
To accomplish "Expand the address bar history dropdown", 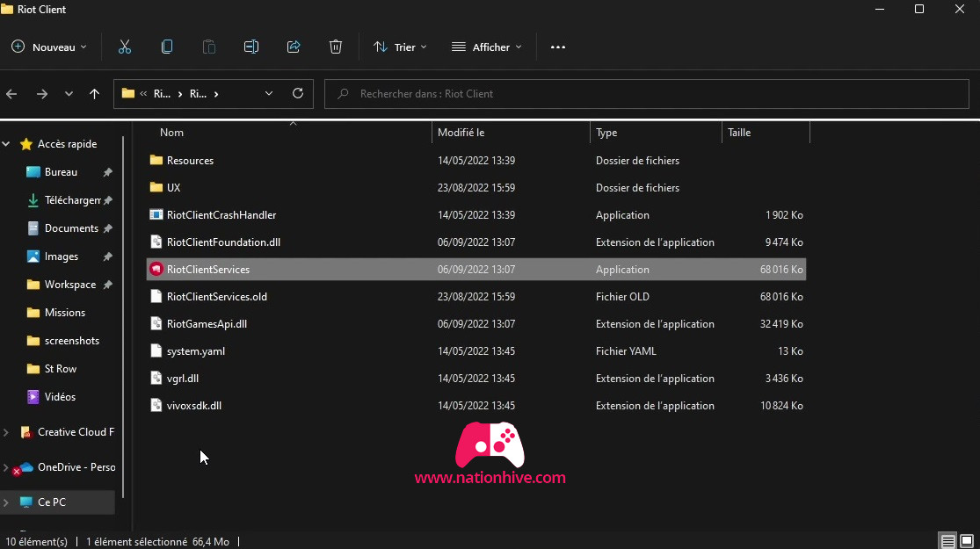I will [x=269, y=94].
